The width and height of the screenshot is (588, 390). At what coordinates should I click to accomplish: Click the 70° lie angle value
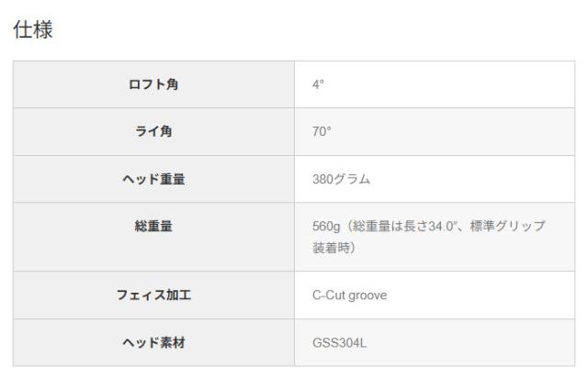[x=322, y=131]
